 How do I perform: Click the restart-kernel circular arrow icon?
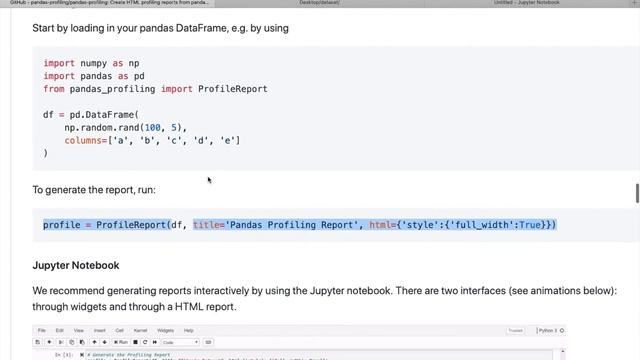click(145, 342)
